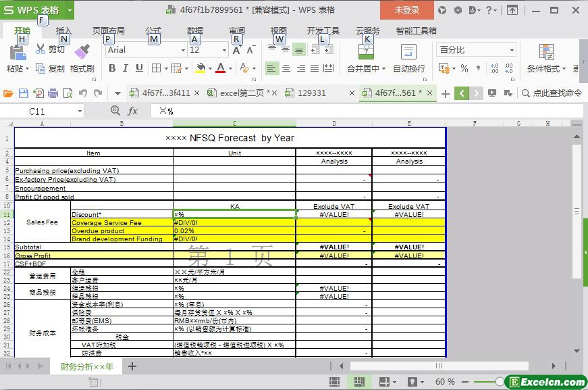Toggle Bold formatting
Image resolution: width=588 pixels, height=390 pixels.
click(x=112, y=68)
